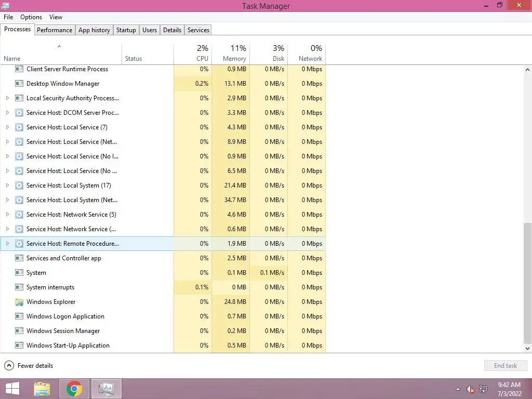Show hidden tray icons arrow
Screen dimensions: 532x399
[458, 389]
